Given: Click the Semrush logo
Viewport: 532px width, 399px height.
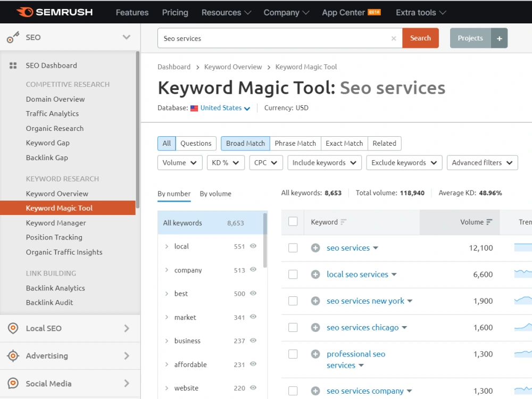Looking at the screenshot, I should pyautogui.click(x=54, y=12).
